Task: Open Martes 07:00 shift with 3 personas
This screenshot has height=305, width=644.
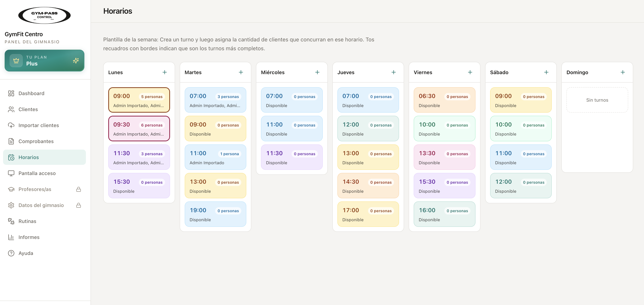Action: coord(215,100)
